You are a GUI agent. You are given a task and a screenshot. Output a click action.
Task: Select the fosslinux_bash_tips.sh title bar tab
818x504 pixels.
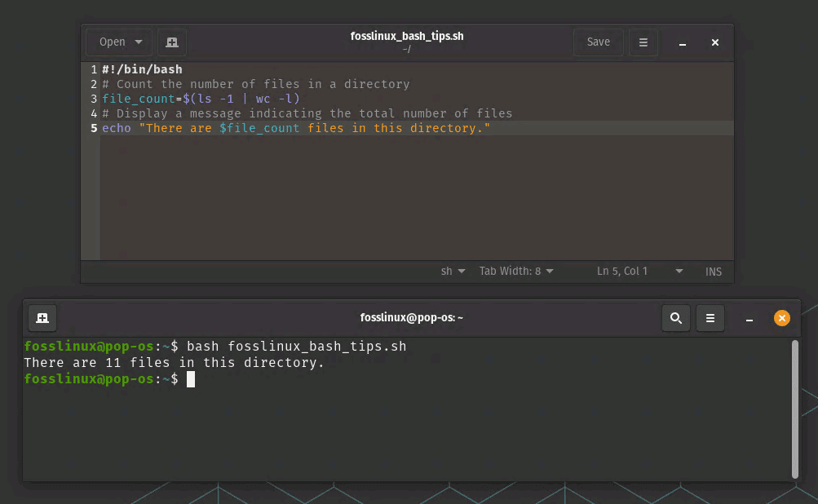pyautogui.click(x=407, y=36)
